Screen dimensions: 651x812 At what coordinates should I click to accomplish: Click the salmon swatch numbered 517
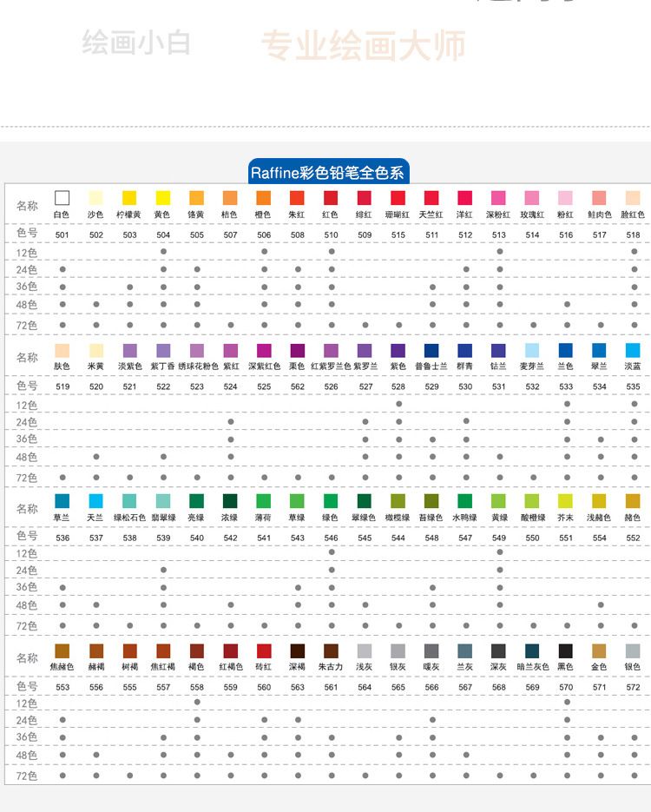pyautogui.click(x=599, y=198)
